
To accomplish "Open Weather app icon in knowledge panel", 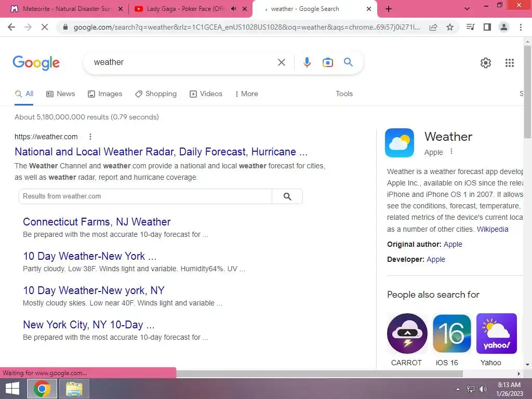I will pyautogui.click(x=400, y=143).
